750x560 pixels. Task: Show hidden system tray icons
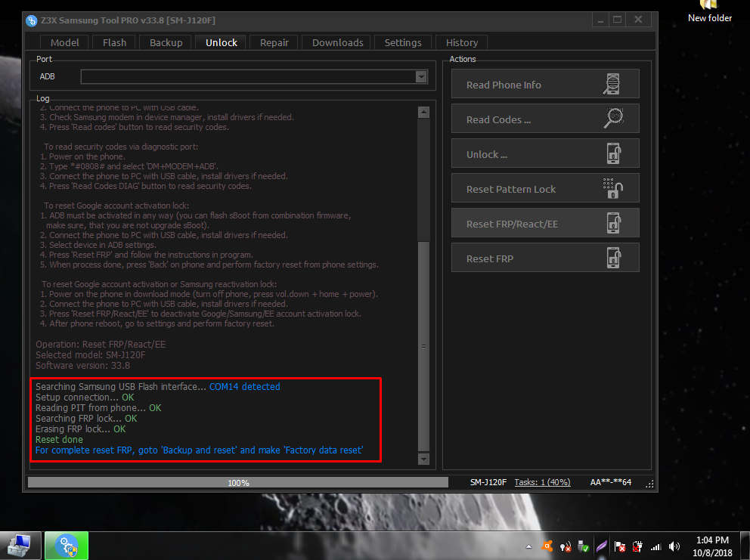(x=528, y=546)
